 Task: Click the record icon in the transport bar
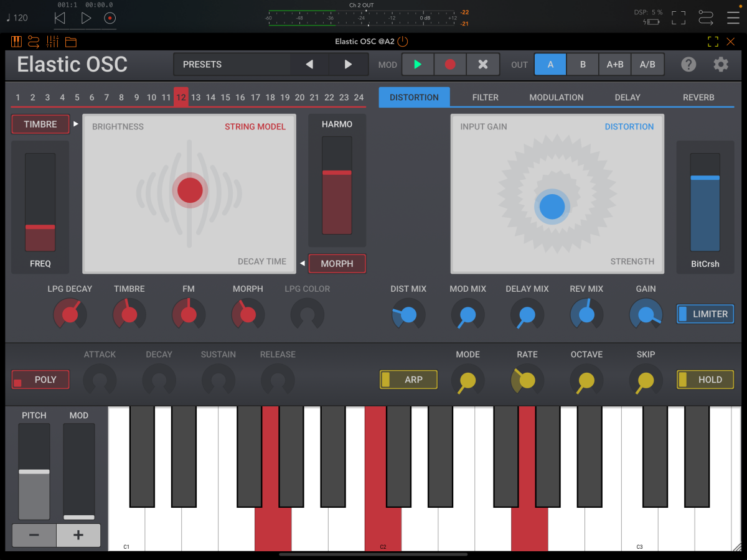(109, 17)
